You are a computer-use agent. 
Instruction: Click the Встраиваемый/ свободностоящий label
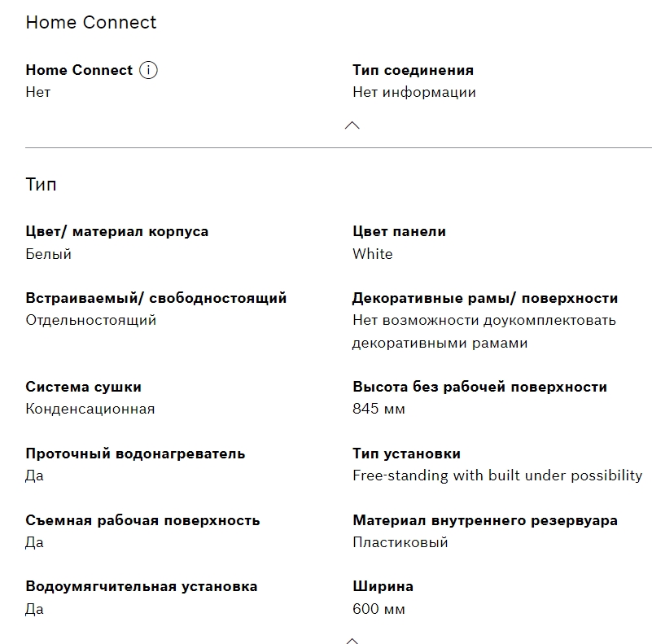click(x=156, y=298)
